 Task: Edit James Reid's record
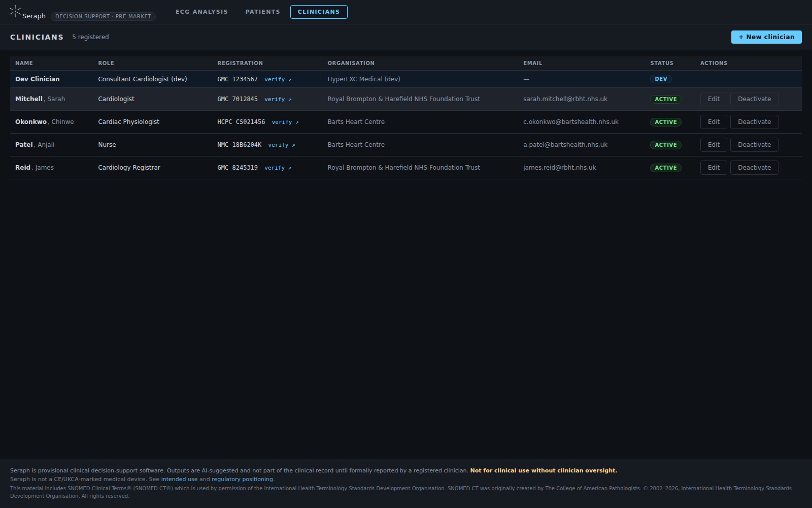click(x=714, y=168)
